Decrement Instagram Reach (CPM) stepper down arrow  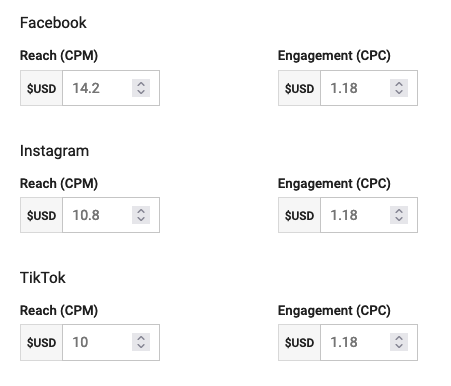tap(141, 219)
